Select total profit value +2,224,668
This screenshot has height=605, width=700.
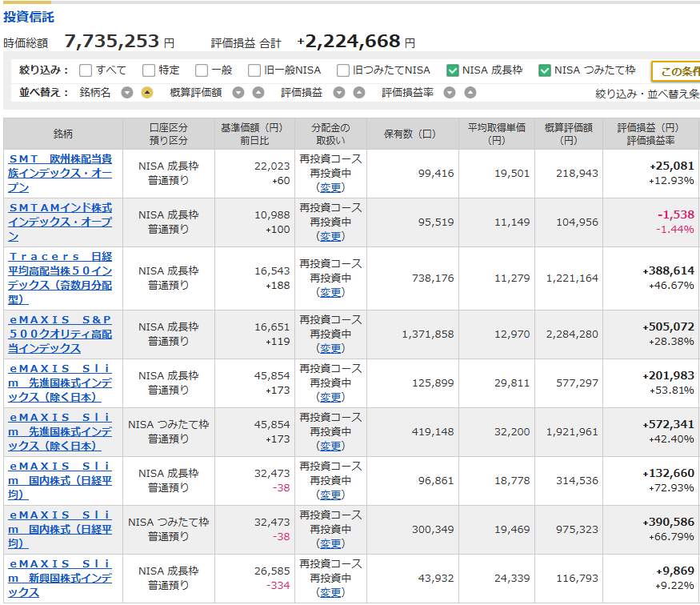(349, 42)
